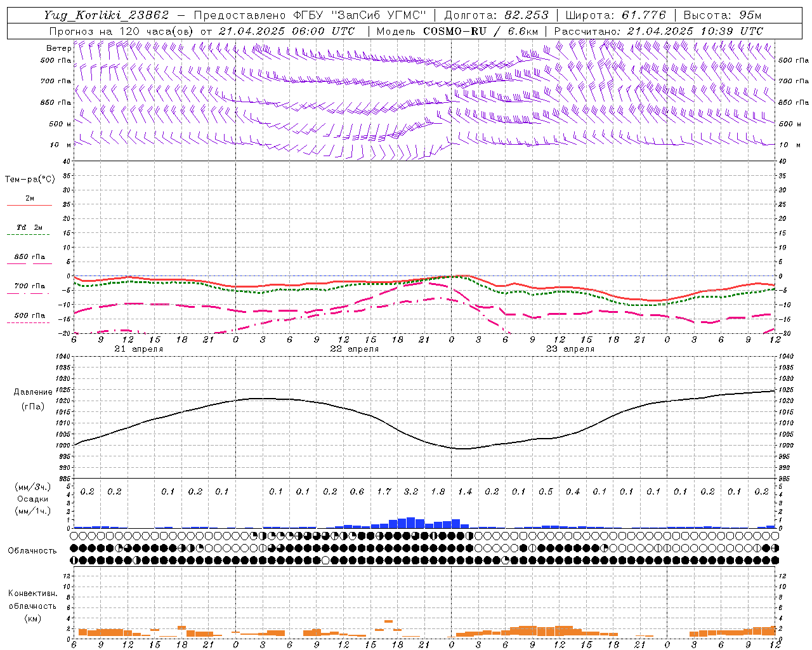Select the Долгота: 82.253 value
The width and height of the screenshot is (812, 650).
pos(496,15)
